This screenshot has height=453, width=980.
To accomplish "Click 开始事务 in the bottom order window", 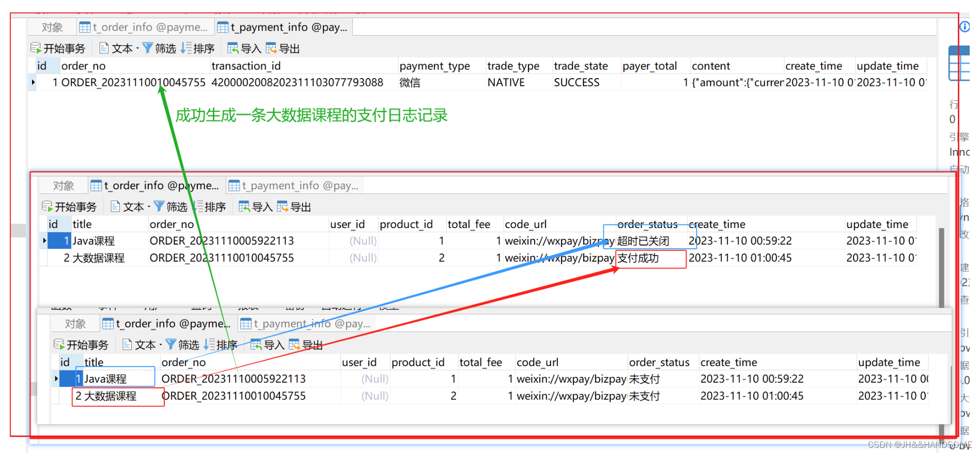I will click(81, 345).
